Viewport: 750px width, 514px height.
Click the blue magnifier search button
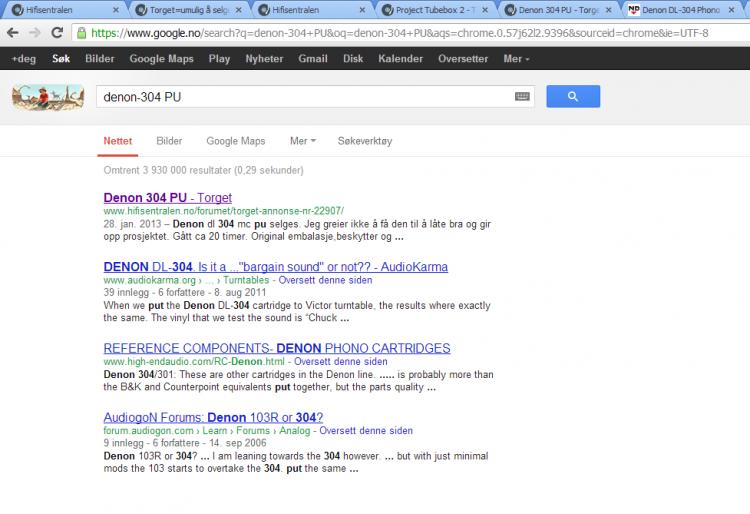(x=573, y=97)
